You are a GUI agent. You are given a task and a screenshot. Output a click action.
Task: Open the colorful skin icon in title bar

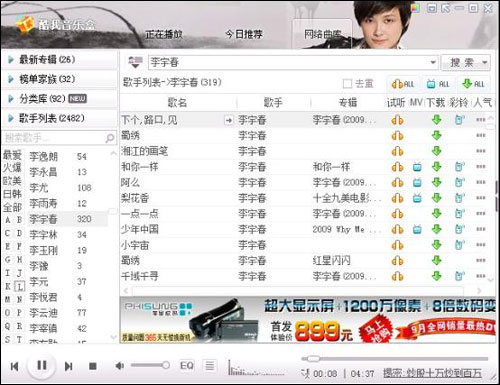pyautogui.click(x=415, y=8)
